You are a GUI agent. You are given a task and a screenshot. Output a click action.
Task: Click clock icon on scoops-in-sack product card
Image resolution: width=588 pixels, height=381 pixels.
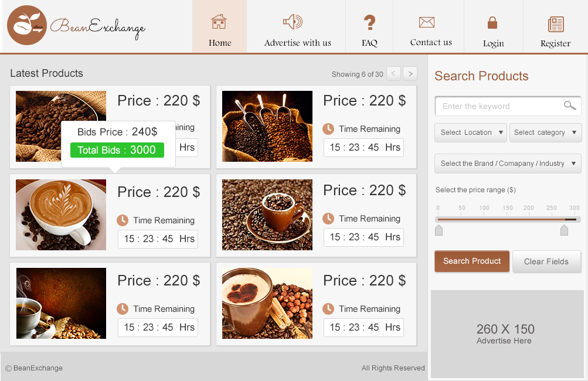click(x=328, y=129)
